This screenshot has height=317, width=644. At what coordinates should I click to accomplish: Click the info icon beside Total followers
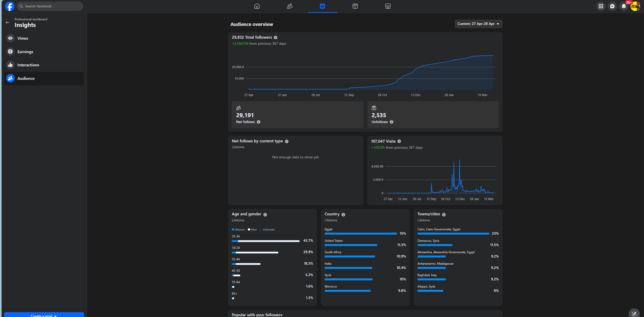point(275,37)
